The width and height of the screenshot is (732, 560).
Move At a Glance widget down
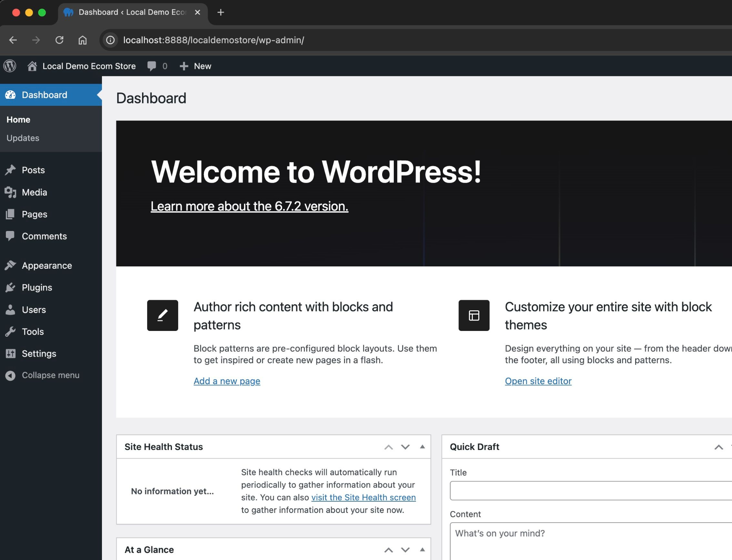pyautogui.click(x=405, y=550)
